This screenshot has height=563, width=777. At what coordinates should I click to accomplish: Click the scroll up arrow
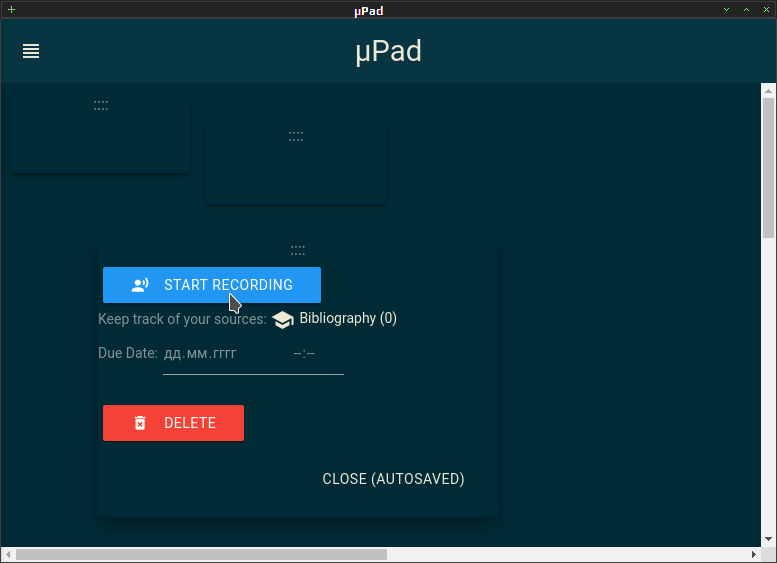click(x=769, y=91)
